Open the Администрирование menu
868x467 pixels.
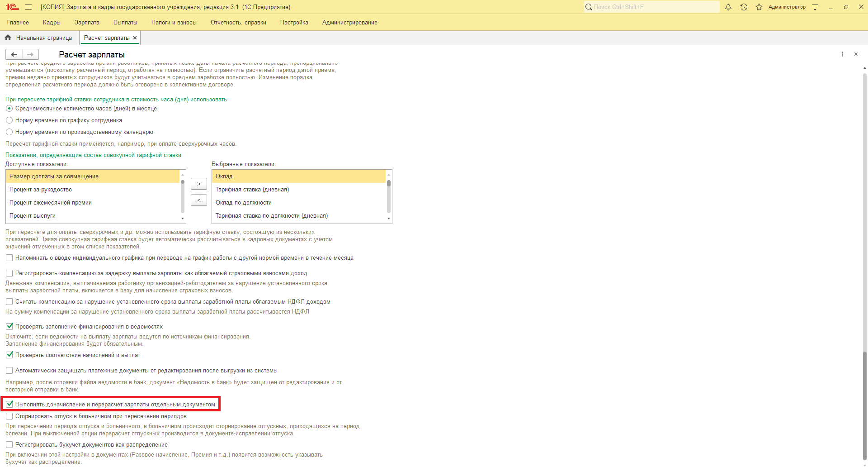(350, 22)
